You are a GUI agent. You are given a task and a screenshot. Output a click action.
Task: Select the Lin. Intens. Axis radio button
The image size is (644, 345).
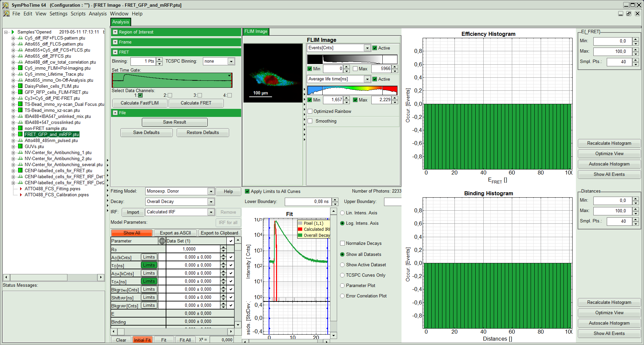pos(342,213)
